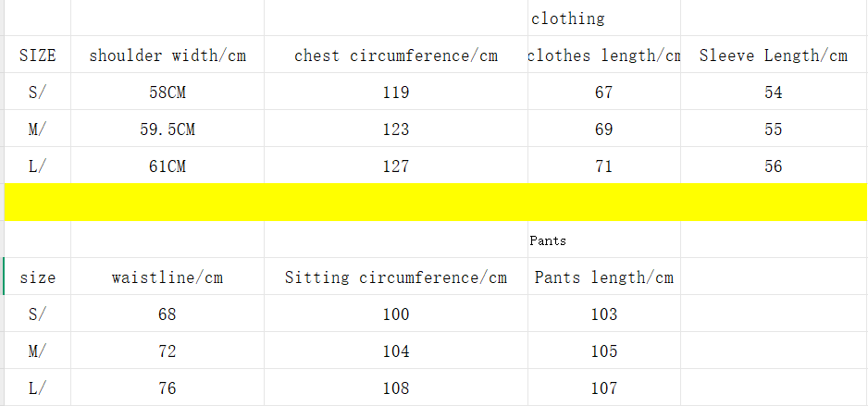Screen dimensions: 868x406
Task: Select the cell with value 127
Action: click(396, 166)
